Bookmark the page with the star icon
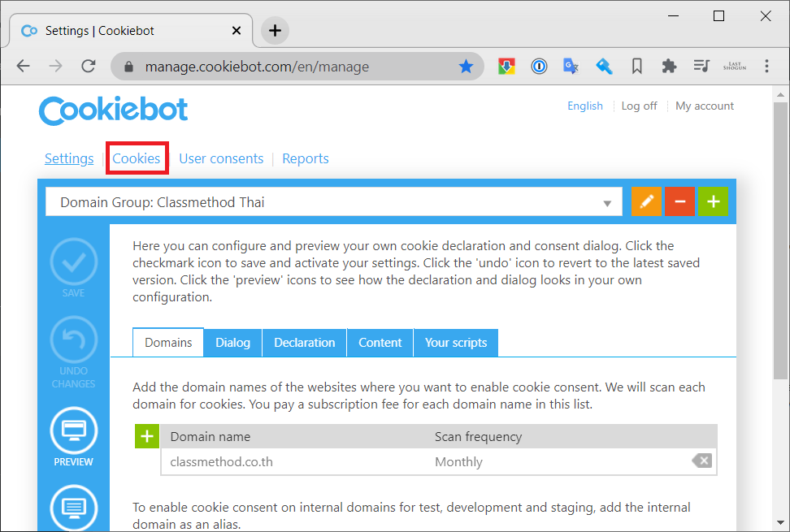Viewport: 790px width, 532px height. click(467, 66)
